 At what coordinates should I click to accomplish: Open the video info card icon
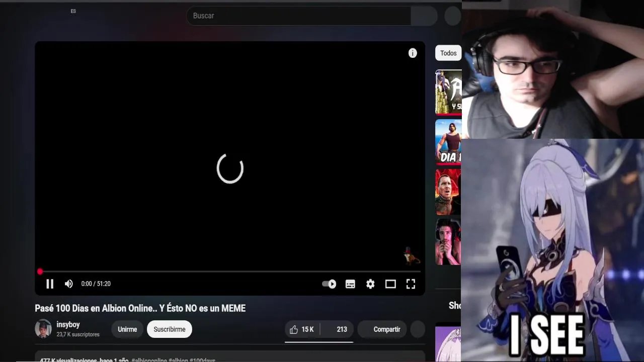[413, 53]
